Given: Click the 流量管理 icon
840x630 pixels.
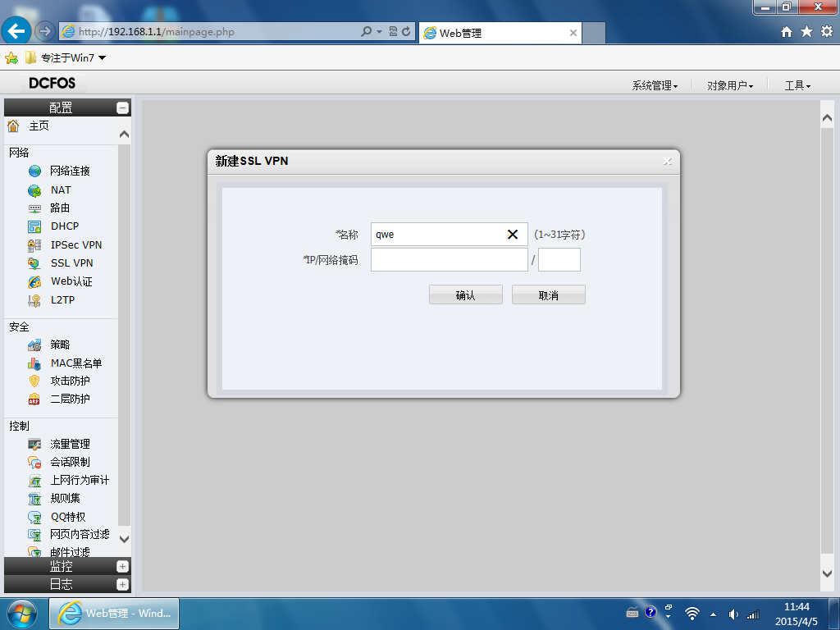Looking at the screenshot, I should (34, 444).
